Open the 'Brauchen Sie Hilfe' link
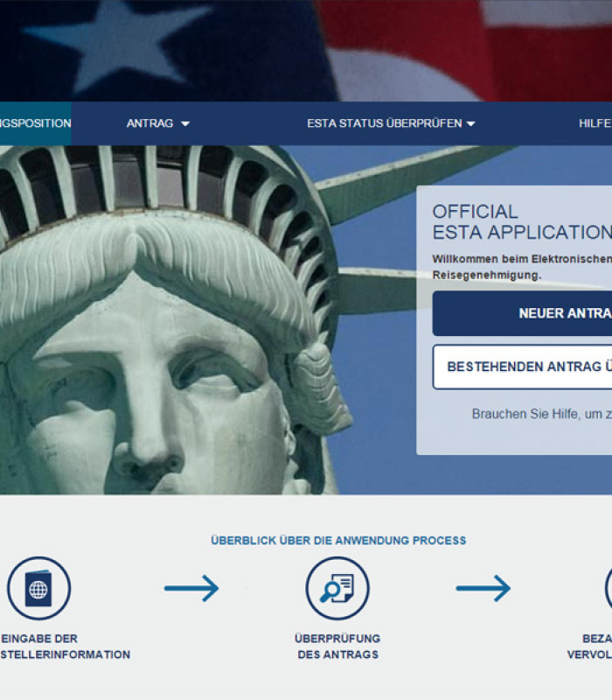Viewport: 612px width, 700px height. [541, 414]
